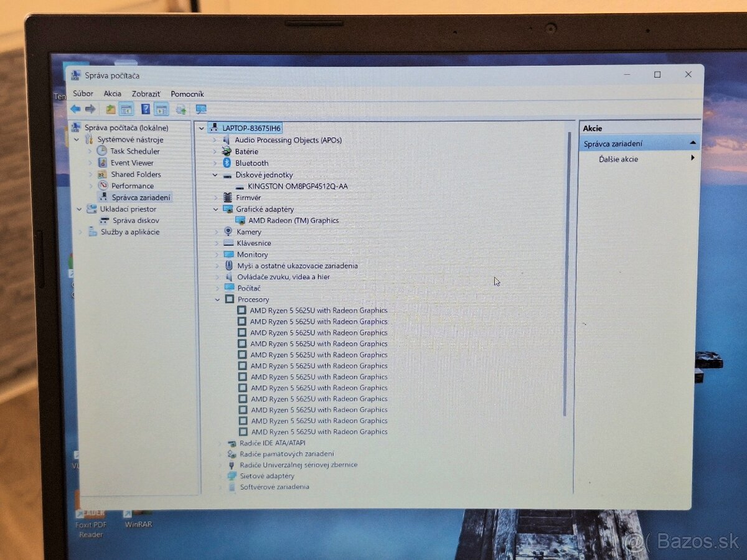Screen dimensions: 747x560
Task: Collapse the LAPTOP-83675IH6 root node
Action: point(201,128)
